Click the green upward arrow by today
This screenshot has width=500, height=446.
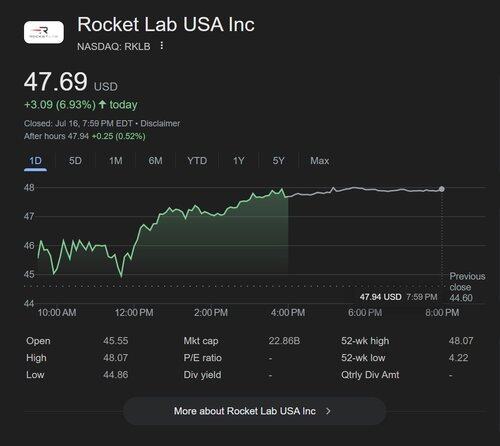pyautogui.click(x=102, y=104)
